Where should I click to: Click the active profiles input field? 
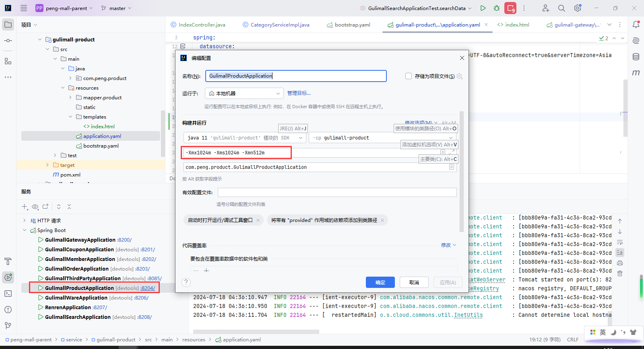[337, 193]
